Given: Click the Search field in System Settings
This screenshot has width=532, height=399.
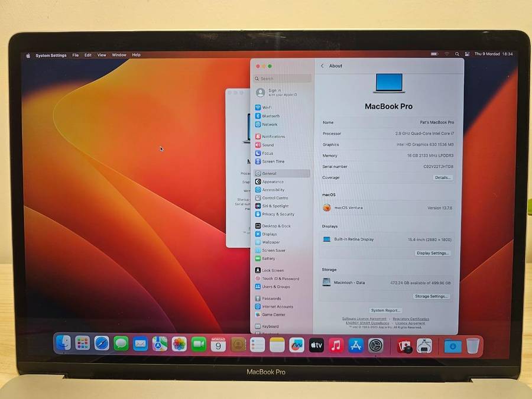Looking at the screenshot, I should 282,78.
